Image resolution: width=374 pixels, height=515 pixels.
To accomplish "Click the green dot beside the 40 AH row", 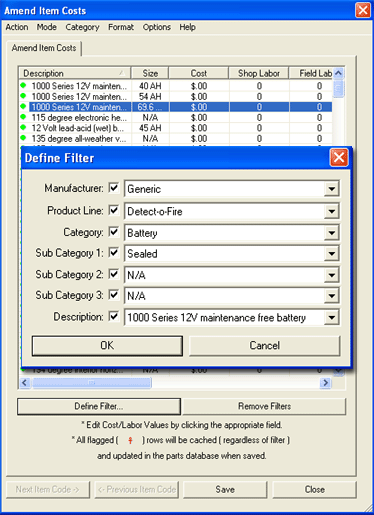I will coord(23,85).
